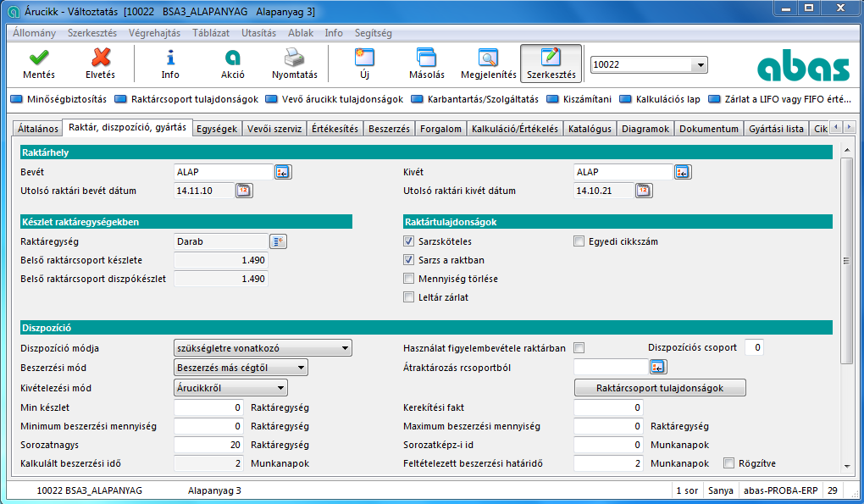Image resolution: width=864 pixels, height=504 pixels.
Task: Click the lookup icon beside Raktáregység Darab
Action: click(x=279, y=241)
